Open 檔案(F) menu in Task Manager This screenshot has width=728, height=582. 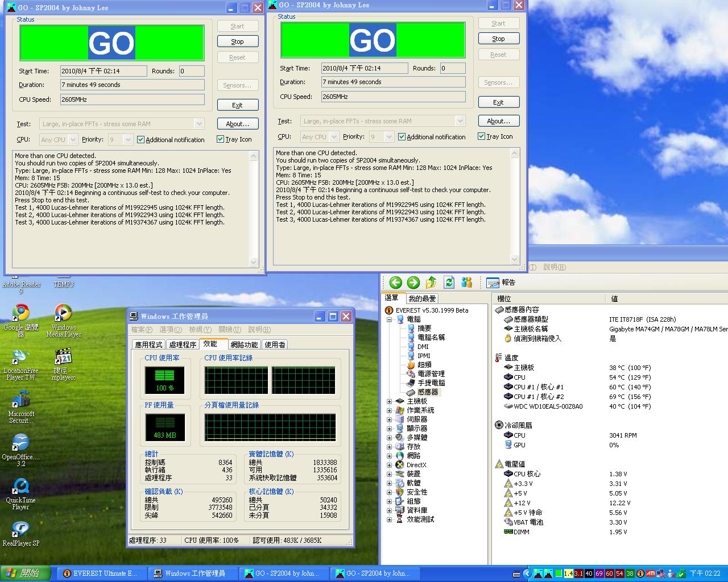[x=142, y=330]
